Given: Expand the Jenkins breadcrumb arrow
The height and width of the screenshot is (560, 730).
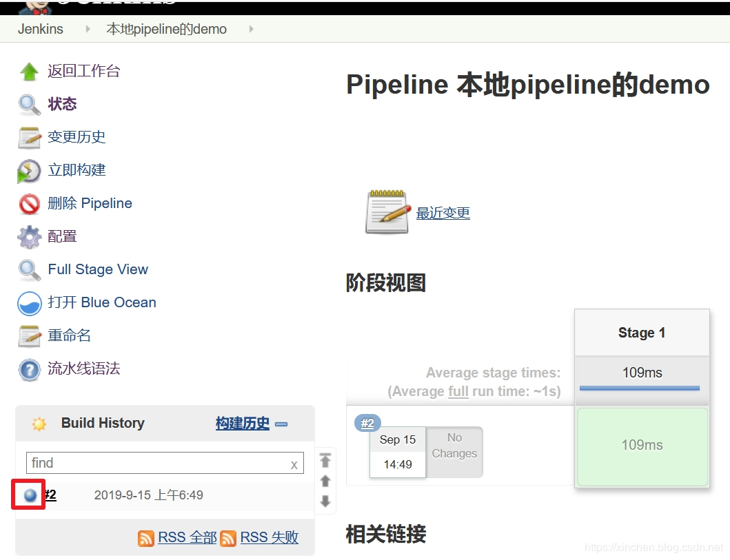Looking at the screenshot, I should (88, 29).
